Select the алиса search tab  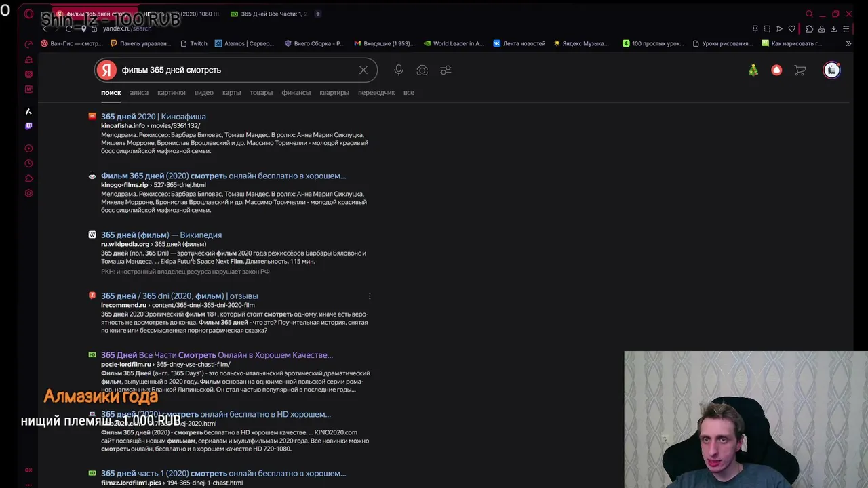click(139, 92)
